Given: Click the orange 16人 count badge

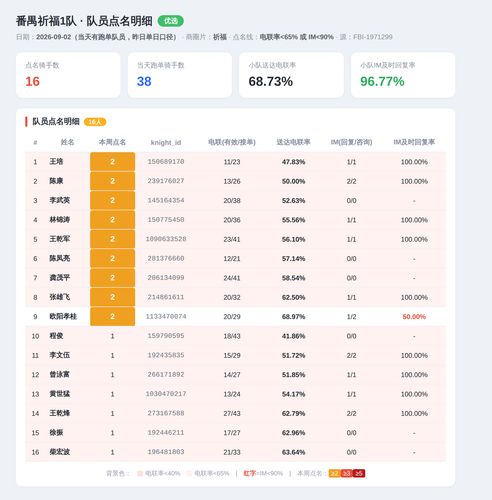Looking at the screenshot, I should 95,122.
